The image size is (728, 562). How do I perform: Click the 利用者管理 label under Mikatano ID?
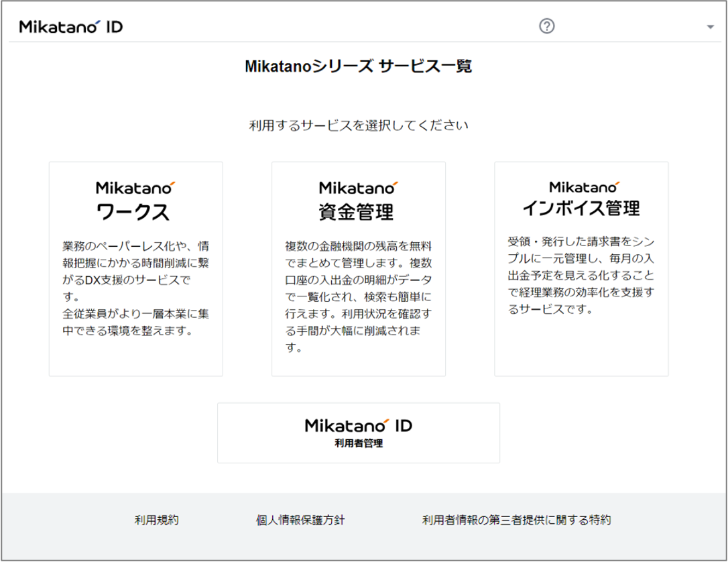(359, 443)
